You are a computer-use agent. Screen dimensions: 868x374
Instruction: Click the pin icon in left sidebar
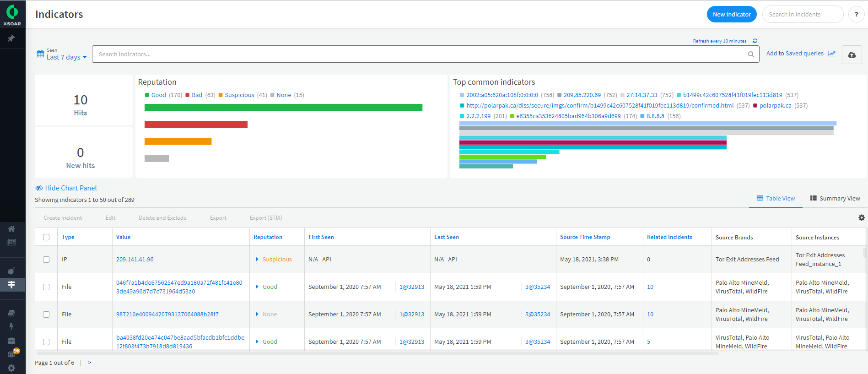click(x=11, y=38)
